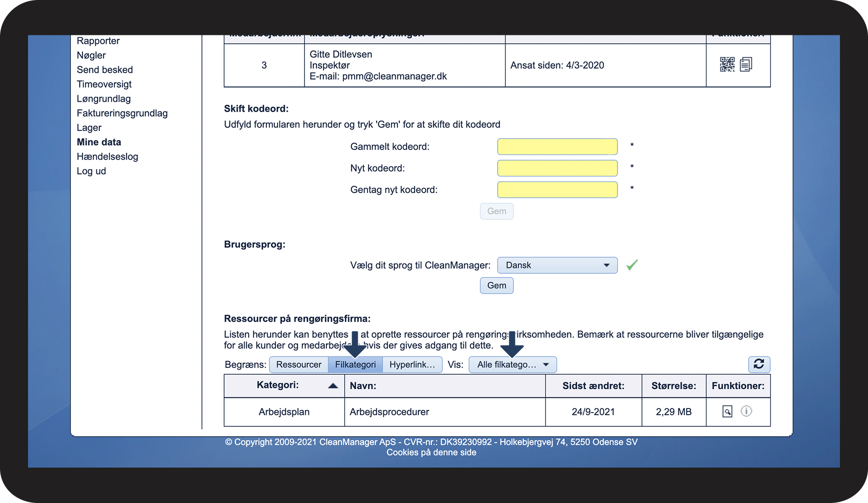Refresh the resources list
The image size is (868, 503).
759,364
